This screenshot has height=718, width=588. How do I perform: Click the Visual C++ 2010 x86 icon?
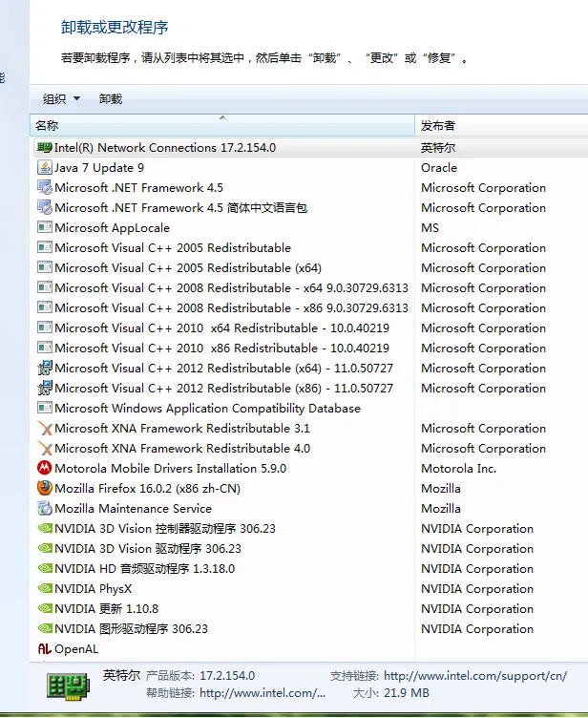coord(45,348)
